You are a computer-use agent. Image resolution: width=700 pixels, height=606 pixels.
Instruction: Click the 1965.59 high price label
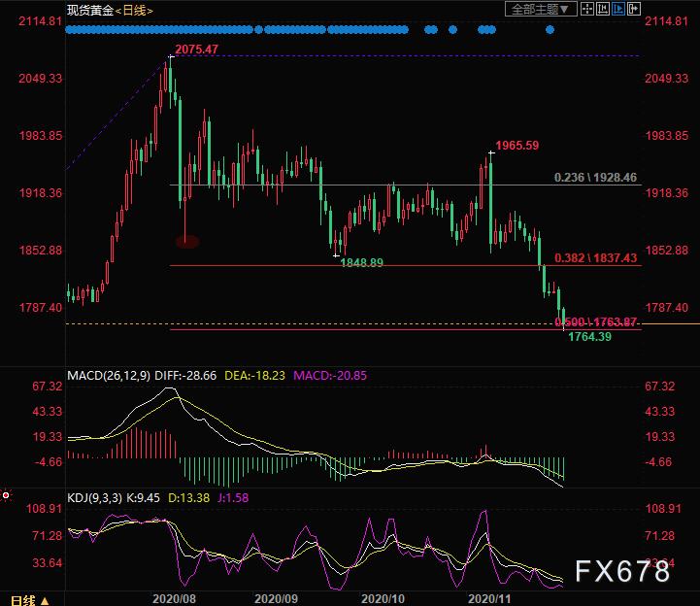(x=517, y=146)
